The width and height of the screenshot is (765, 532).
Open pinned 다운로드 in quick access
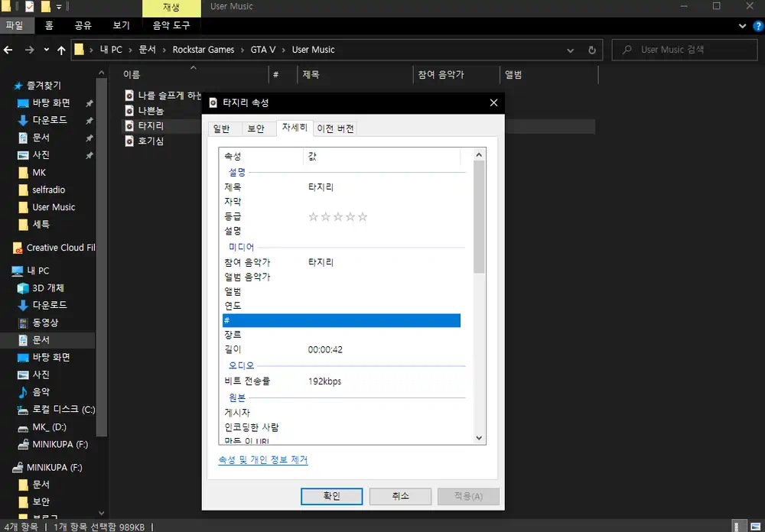pyautogui.click(x=49, y=120)
